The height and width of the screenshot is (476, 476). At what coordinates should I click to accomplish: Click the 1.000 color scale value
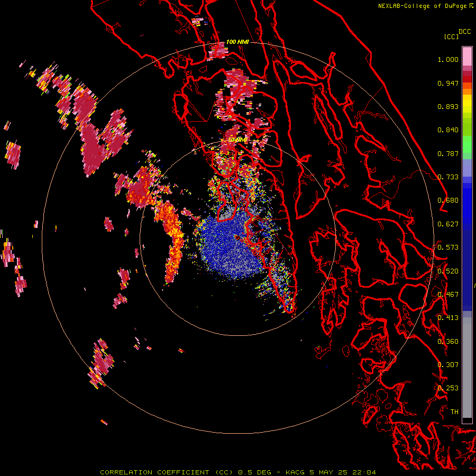(x=448, y=59)
